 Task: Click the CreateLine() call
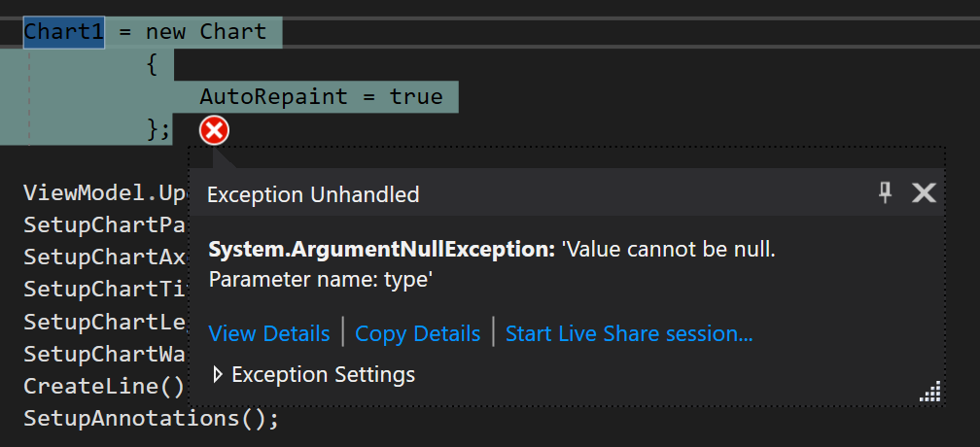click(x=104, y=387)
